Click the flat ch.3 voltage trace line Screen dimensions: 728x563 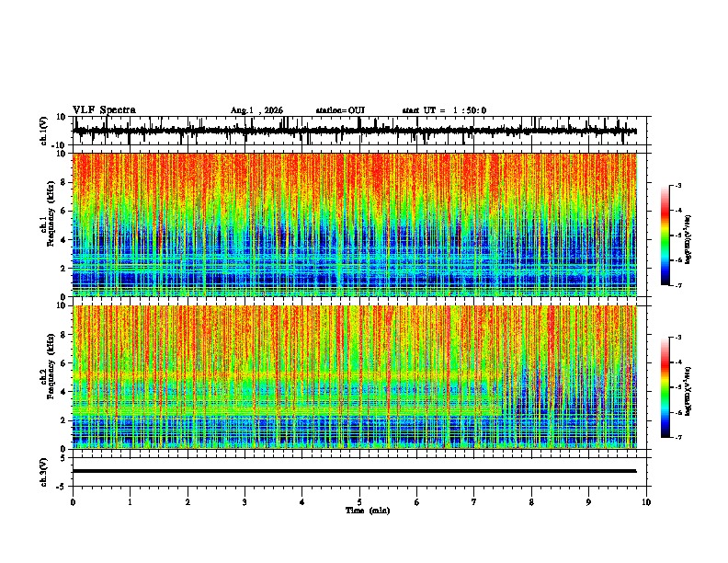pyautogui.click(x=355, y=471)
